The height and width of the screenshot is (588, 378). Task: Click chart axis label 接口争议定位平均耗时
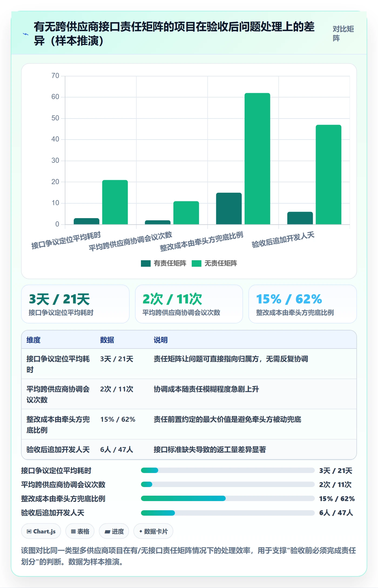coord(66,240)
